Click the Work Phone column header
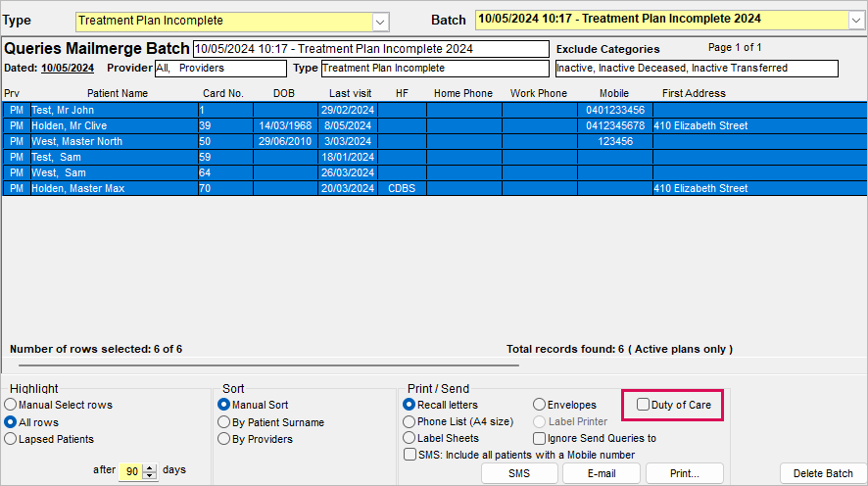The height and width of the screenshot is (486, 868). click(539, 93)
